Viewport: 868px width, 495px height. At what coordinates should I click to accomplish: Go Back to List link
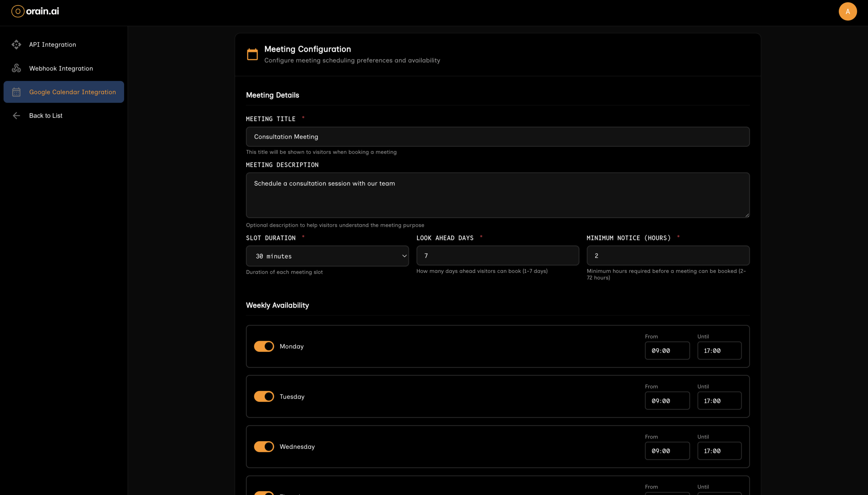(45, 116)
